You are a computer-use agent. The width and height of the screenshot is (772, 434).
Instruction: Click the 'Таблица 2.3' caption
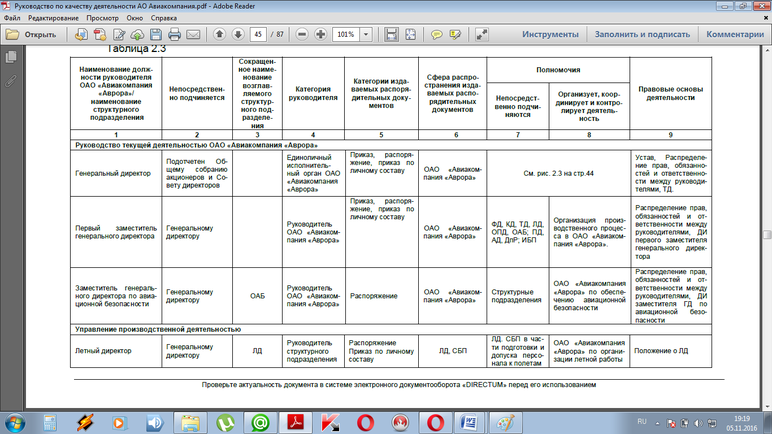[136, 49]
